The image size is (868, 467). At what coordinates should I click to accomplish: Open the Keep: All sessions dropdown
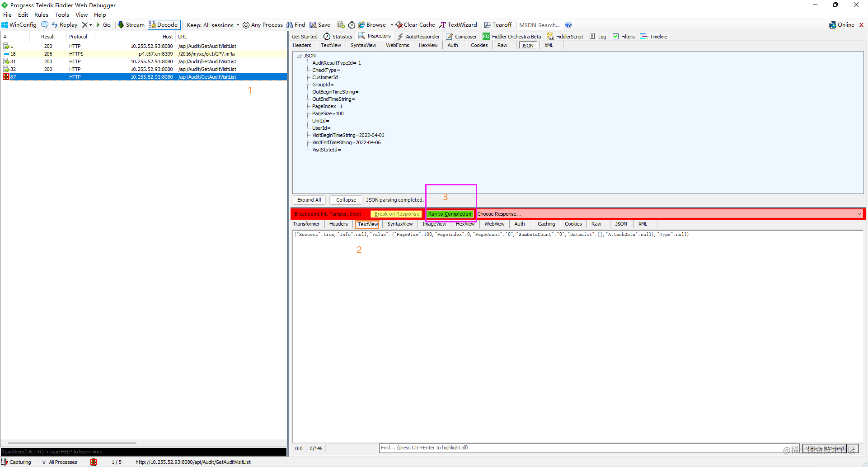pos(212,25)
